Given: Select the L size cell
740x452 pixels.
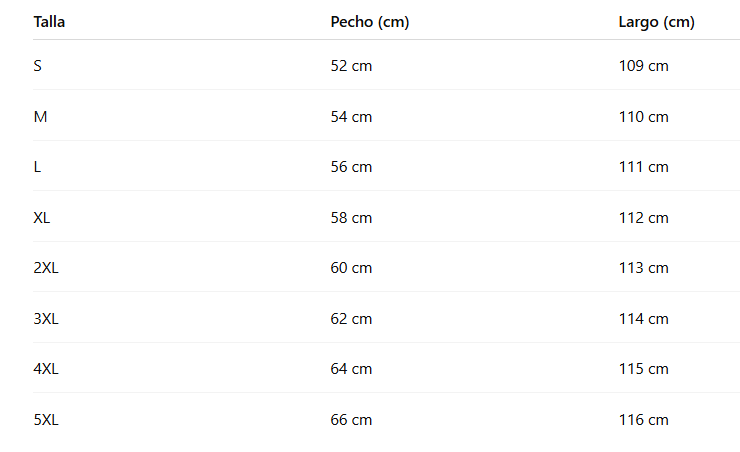Looking at the screenshot, I should pos(37,167).
